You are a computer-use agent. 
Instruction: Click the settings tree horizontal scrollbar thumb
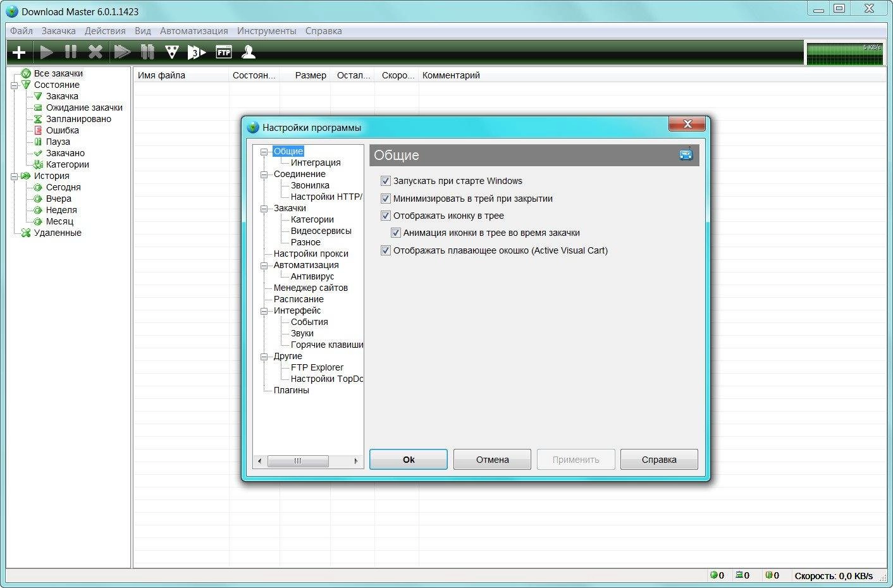pyautogui.click(x=298, y=461)
